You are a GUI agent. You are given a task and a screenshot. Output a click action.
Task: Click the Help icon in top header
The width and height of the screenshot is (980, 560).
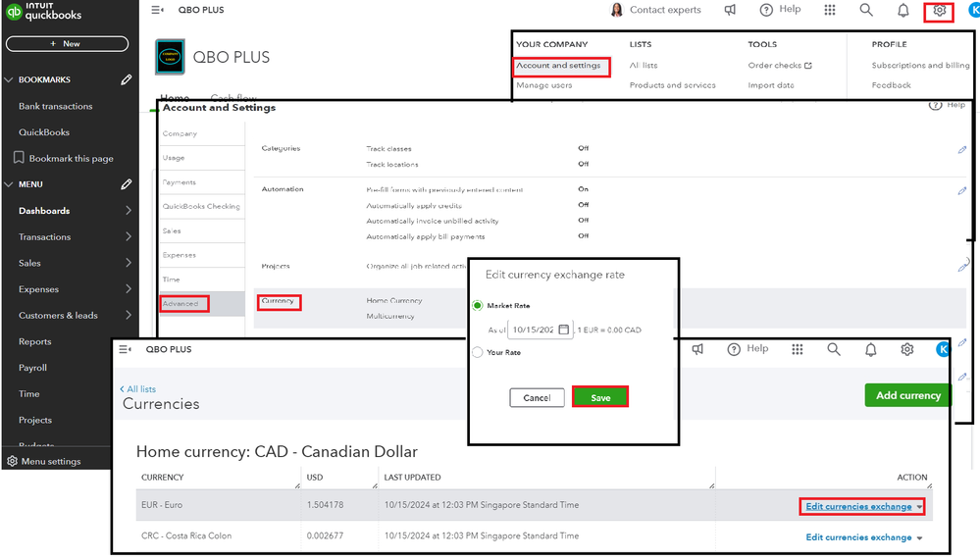pos(766,10)
